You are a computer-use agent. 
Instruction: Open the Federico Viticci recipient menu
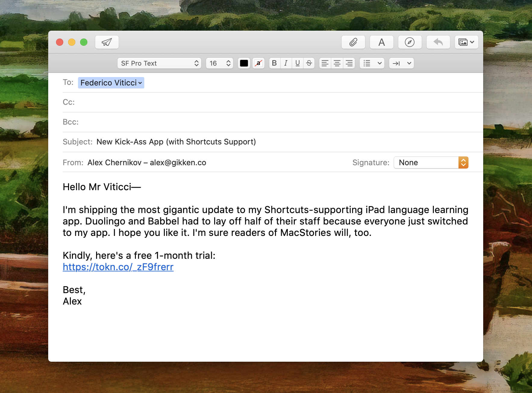[111, 83]
